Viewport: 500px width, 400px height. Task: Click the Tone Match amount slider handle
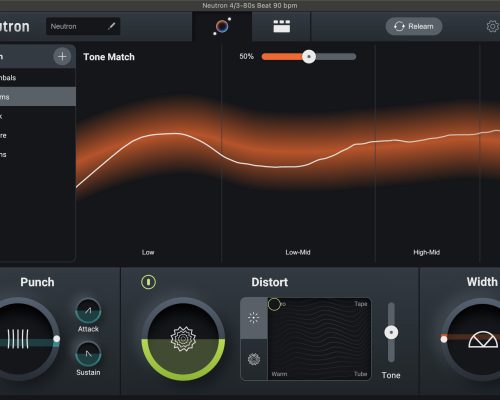(309, 57)
